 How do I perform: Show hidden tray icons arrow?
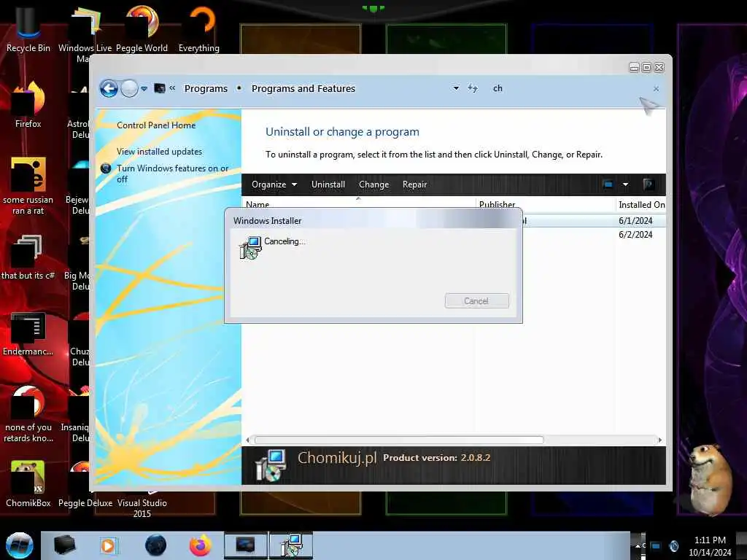(638, 545)
